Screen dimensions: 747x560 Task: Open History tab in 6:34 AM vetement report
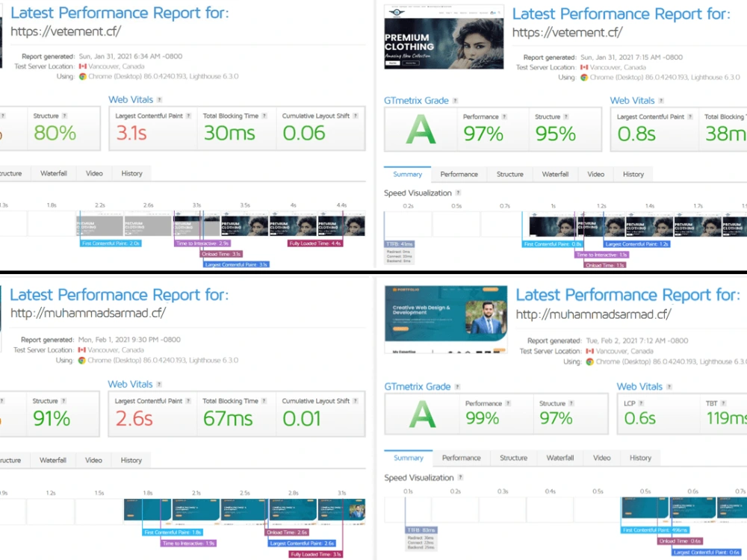coord(132,173)
